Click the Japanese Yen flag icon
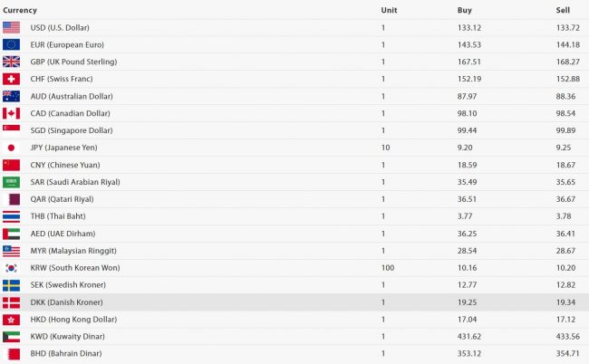The image size is (589, 364). pos(11,148)
